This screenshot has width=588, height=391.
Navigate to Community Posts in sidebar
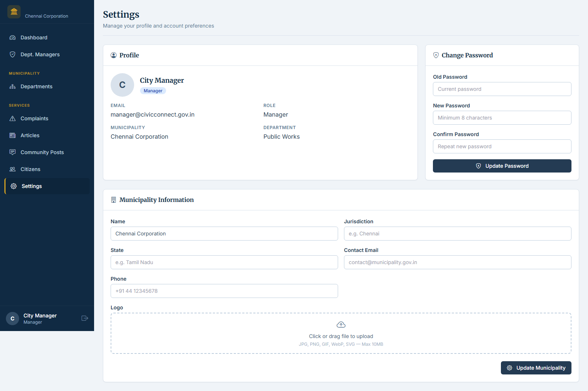(x=42, y=152)
